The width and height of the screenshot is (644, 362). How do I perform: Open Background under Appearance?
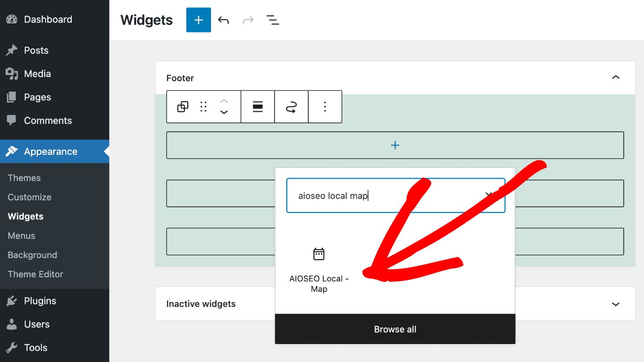[32, 255]
